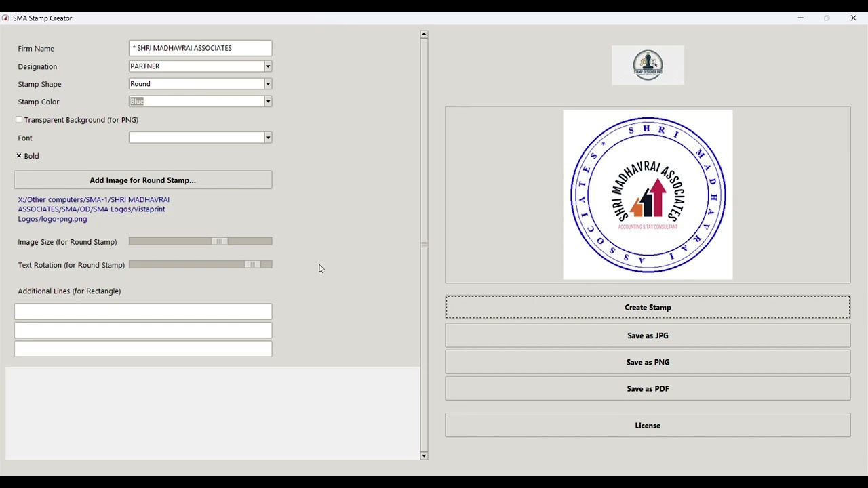The image size is (868, 488).
Task: Click in the Firm Name input field
Action: coord(201,48)
